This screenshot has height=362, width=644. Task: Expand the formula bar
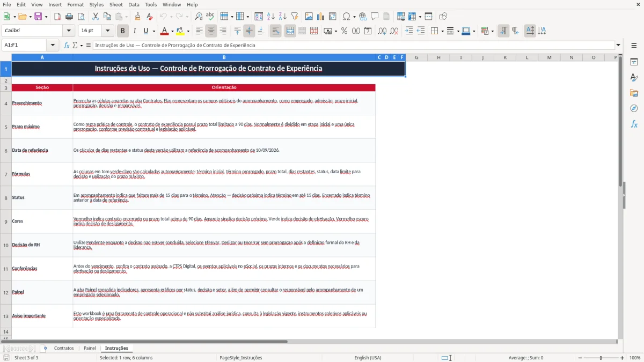click(x=618, y=45)
